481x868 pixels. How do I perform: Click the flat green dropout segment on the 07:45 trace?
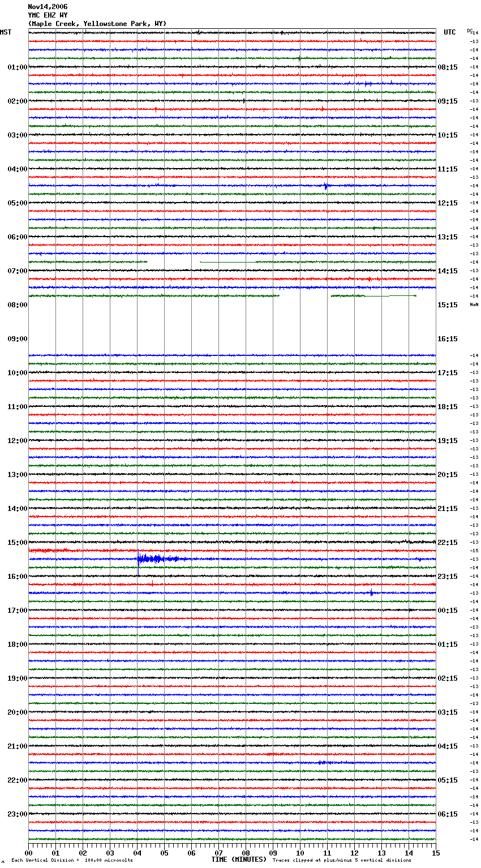pyautogui.click(x=390, y=296)
